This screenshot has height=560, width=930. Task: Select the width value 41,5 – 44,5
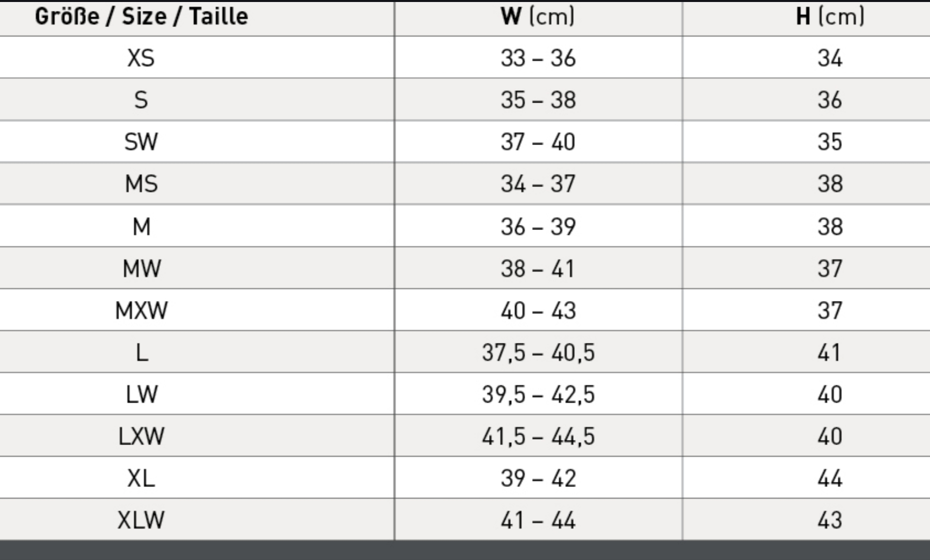[x=538, y=436]
